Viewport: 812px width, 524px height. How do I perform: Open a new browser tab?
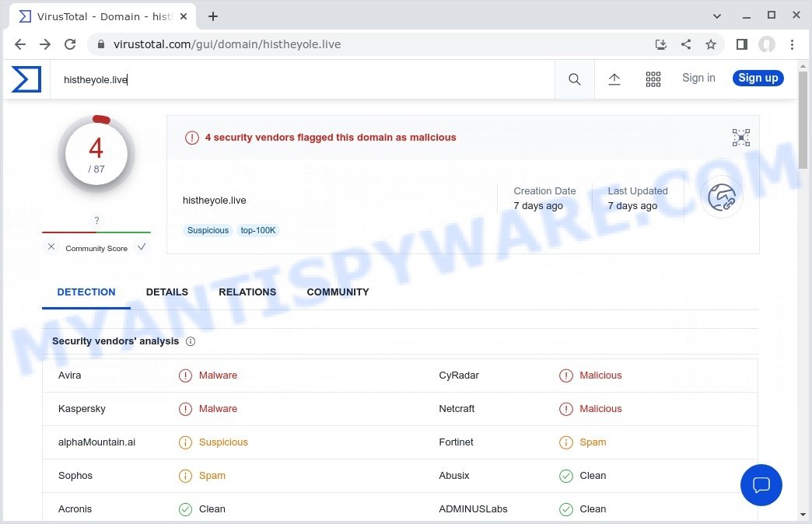point(213,16)
